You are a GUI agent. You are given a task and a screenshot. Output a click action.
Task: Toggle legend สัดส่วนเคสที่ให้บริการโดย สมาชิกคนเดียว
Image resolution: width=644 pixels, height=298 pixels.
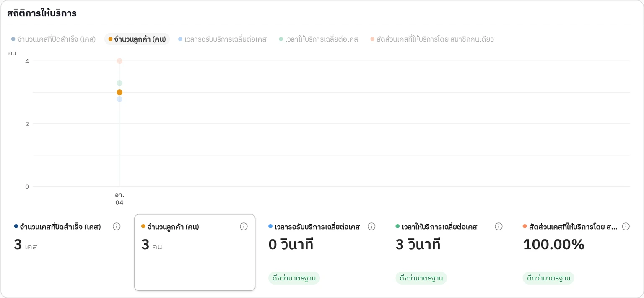click(x=432, y=39)
